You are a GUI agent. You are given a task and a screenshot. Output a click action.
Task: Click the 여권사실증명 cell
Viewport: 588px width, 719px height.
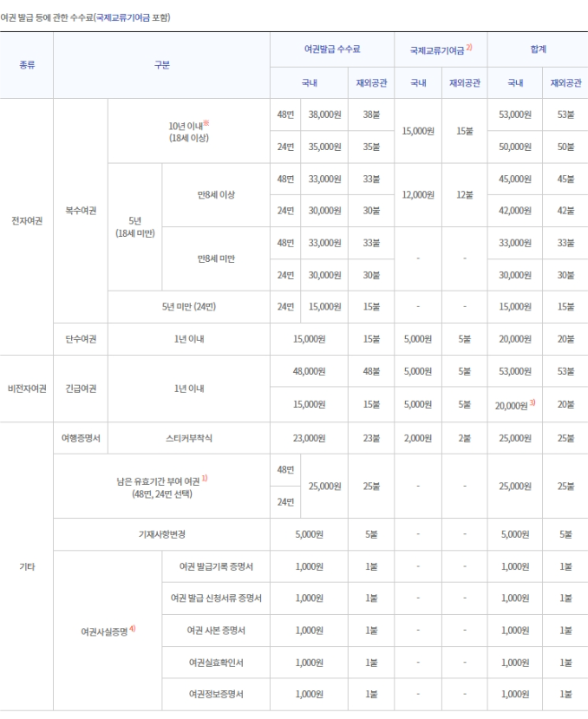[x=108, y=631]
